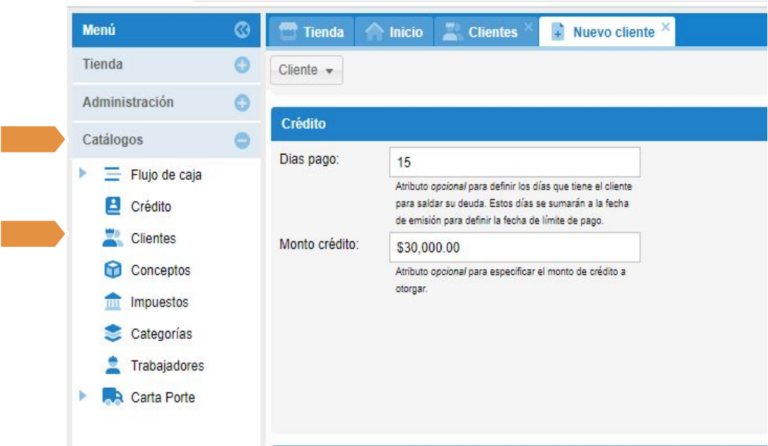The image size is (768, 446).
Task: Expand the Tienda menu section
Action: click(x=241, y=65)
